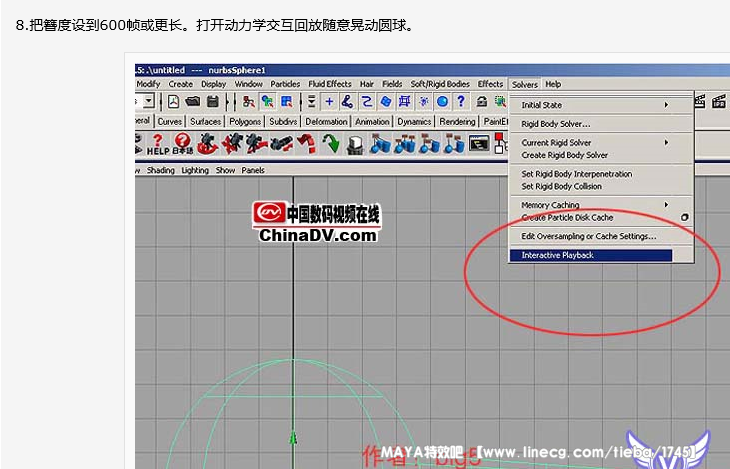Click the green curved arrow shelf icon
This screenshot has width=730, height=469.
331,144
